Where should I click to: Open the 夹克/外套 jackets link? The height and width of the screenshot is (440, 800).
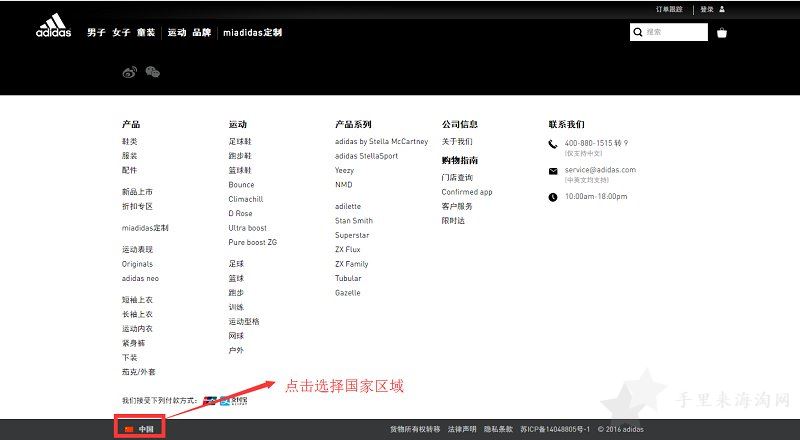click(138, 372)
